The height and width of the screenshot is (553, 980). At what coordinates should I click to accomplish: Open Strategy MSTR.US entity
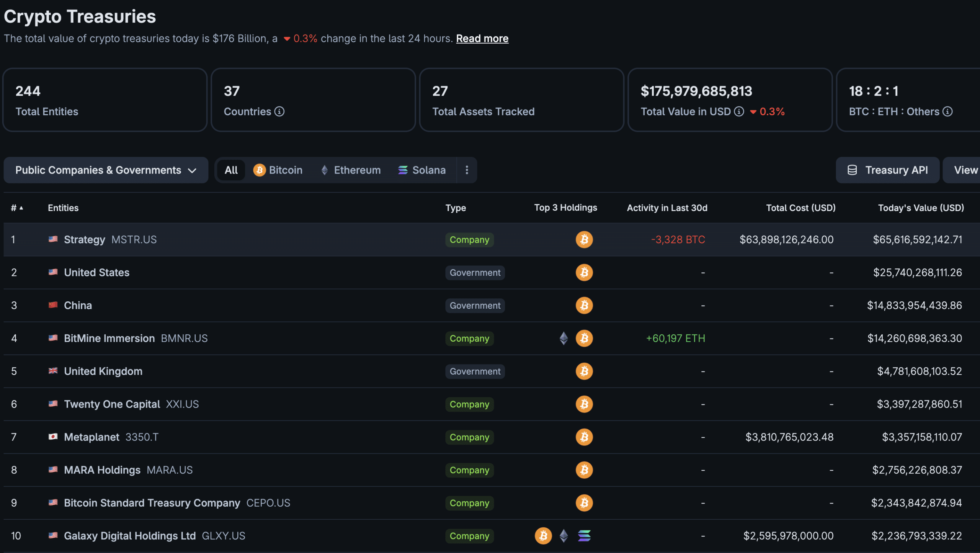point(110,240)
